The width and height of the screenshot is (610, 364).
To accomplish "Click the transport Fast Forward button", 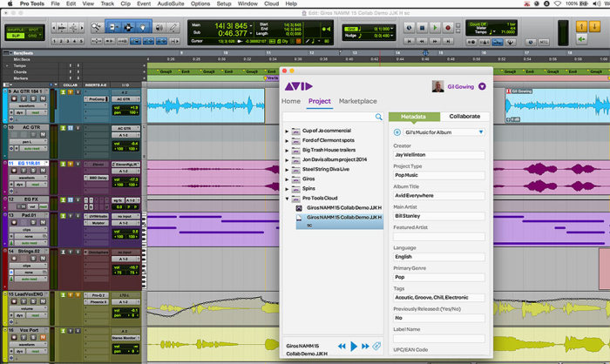I will click(x=435, y=41).
